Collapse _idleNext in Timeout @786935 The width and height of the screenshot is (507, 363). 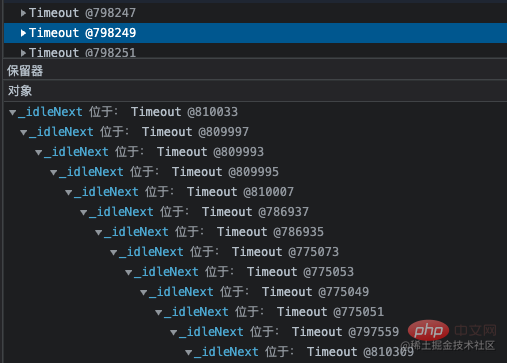(99, 232)
